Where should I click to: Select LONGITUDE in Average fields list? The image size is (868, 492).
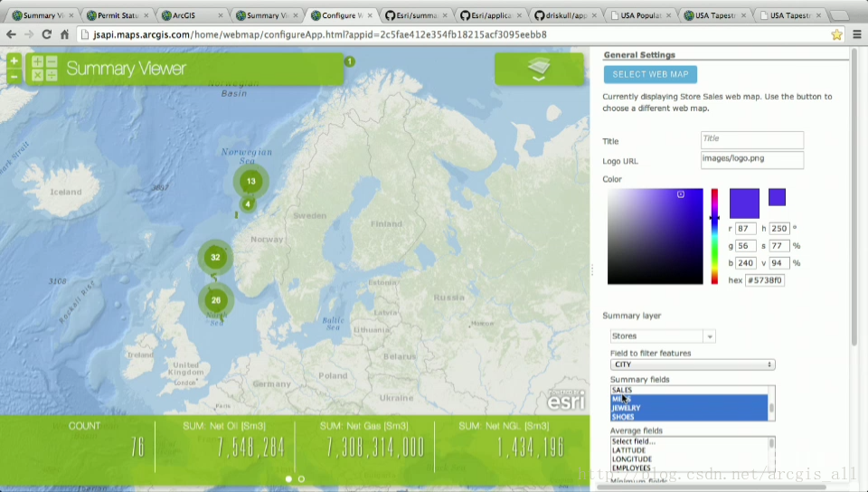689,459
